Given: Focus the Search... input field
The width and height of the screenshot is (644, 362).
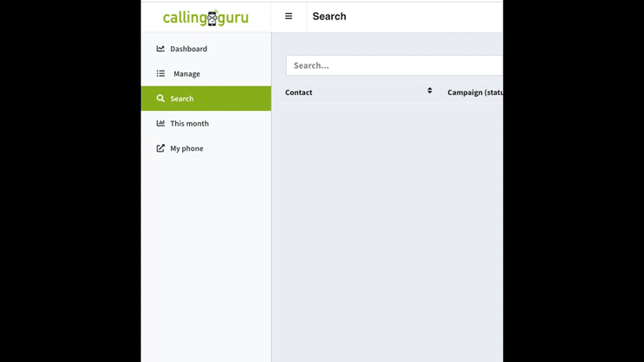Looking at the screenshot, I should tap(394, 65).
